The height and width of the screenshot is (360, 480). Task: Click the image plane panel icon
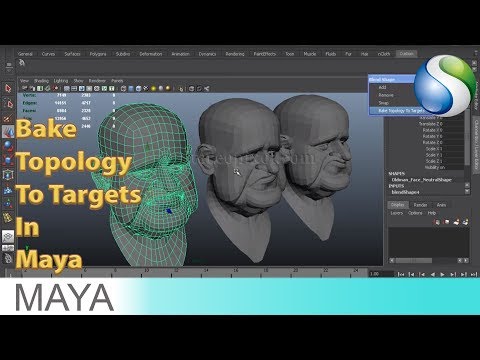click(x=48, y=88)
